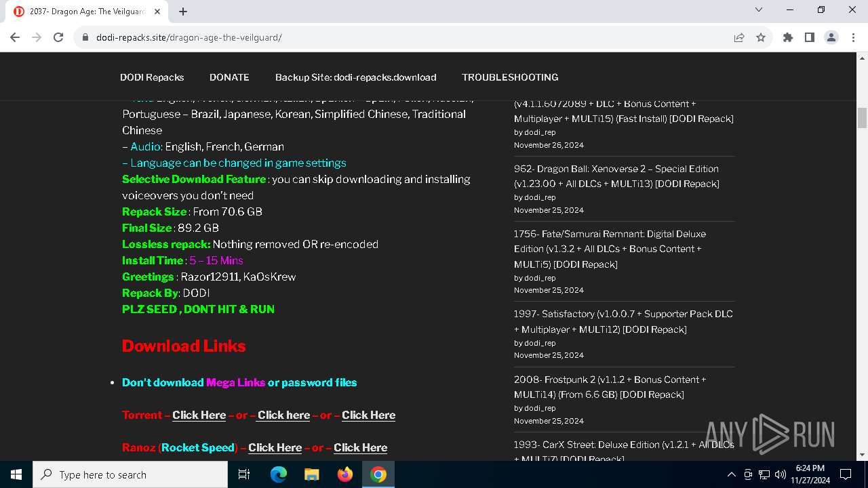Image resolution: width=868 pixels, height=488 pixels.
Task: Click PLZ SEED, DONT HIT & RUN text
Action: click(x=198, y=309)
